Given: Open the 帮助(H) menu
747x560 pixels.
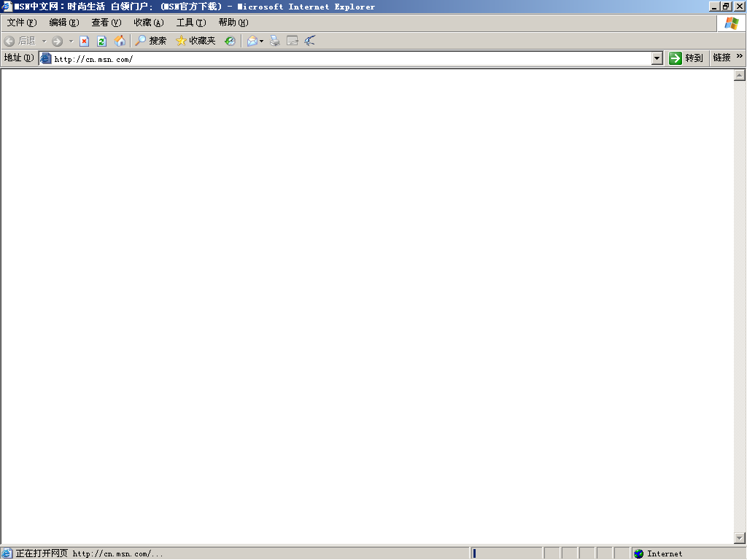Looking at the screenshot, I should pyautogui.click(x=233, y=23).
